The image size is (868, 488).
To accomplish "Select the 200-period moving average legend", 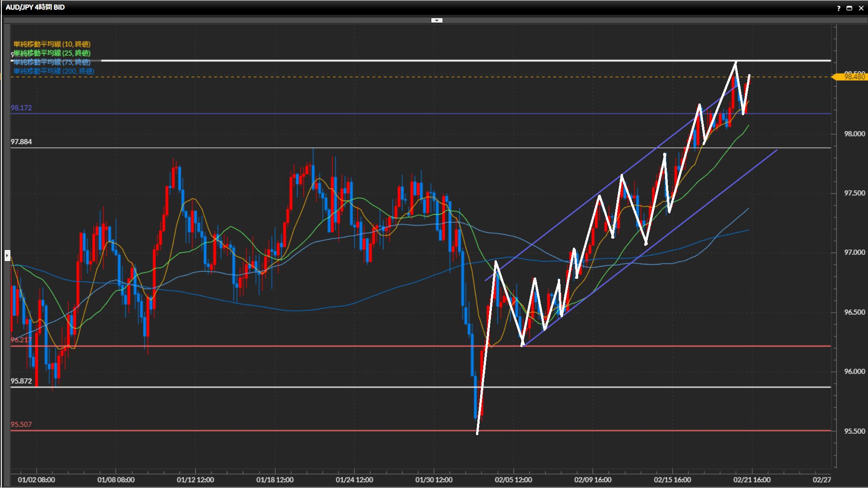I will point(54,71).
